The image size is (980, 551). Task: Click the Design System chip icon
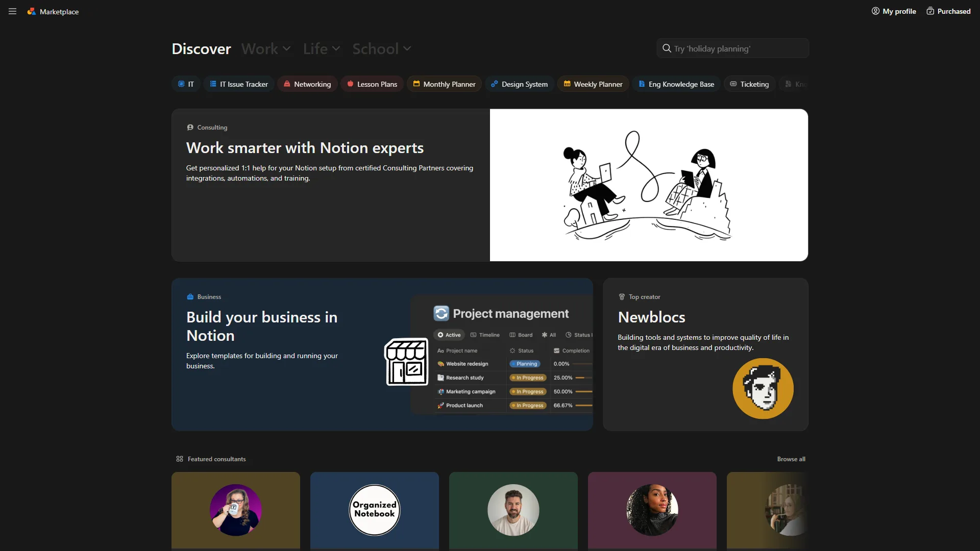click(x=494, y=84)
